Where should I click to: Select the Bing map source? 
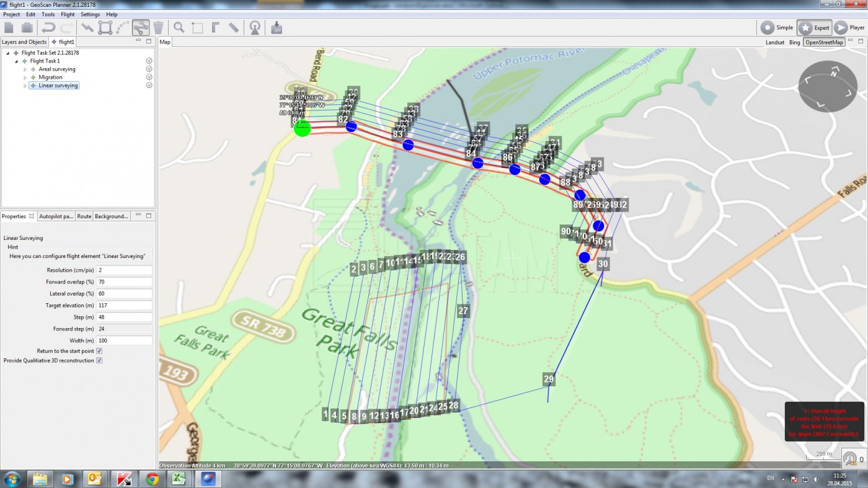794,42
